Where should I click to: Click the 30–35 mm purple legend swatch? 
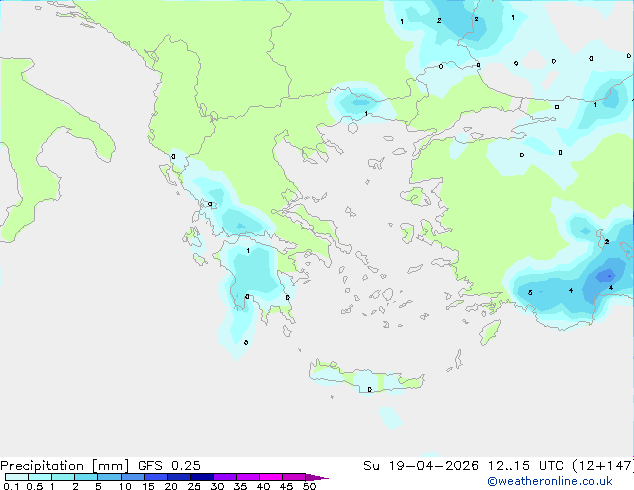coord(225,477)
